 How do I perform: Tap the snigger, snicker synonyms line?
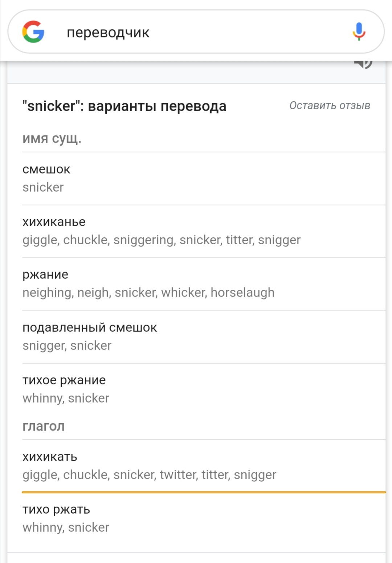pos(67,346)
